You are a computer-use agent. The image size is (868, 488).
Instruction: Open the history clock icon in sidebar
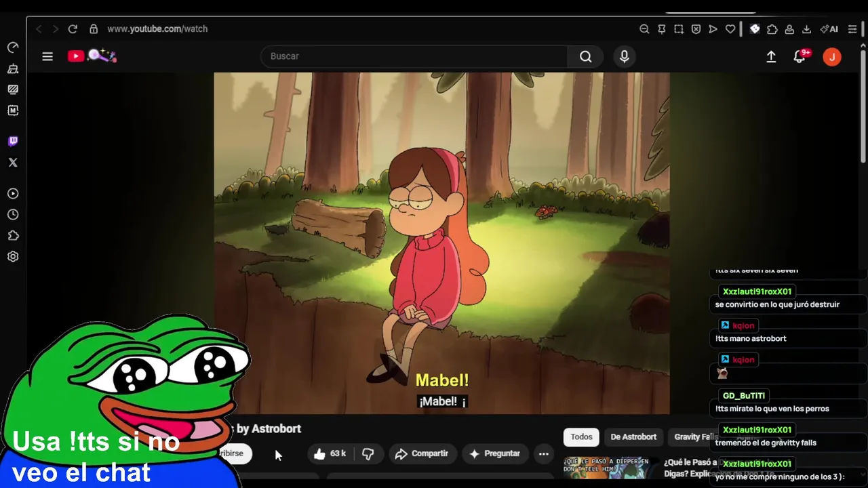[x=13, y=215]
